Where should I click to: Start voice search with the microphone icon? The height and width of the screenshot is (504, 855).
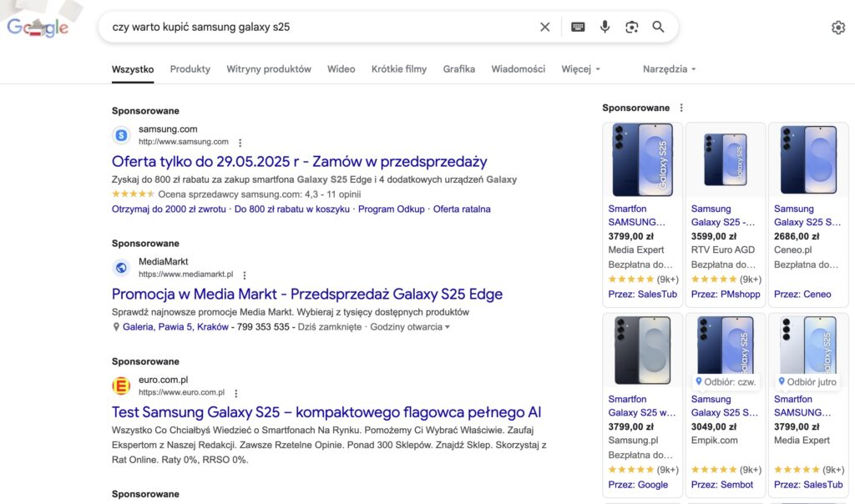[x=605, y=27]
